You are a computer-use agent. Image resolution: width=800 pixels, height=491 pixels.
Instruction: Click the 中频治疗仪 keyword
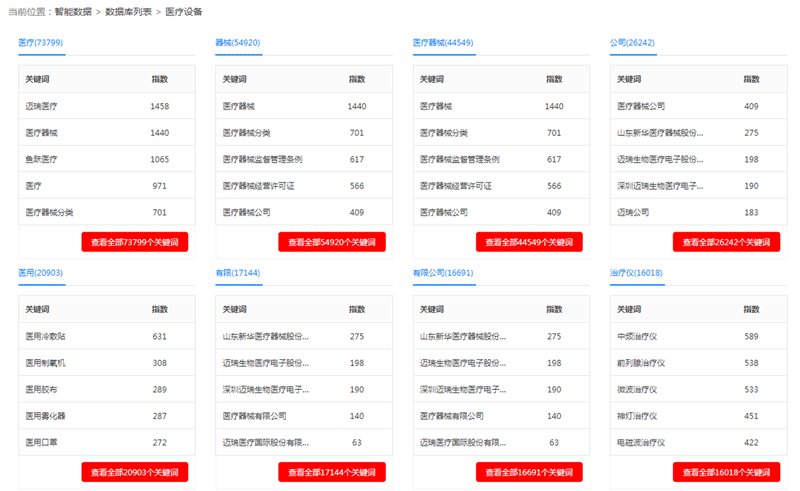pos(638,336)
